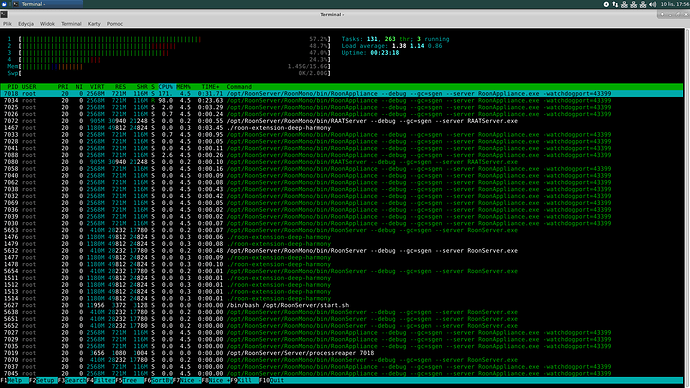The height and width of the screenshot is (388, 690).
Task: Select the processreaper 7018 process row
Action: 341,353
